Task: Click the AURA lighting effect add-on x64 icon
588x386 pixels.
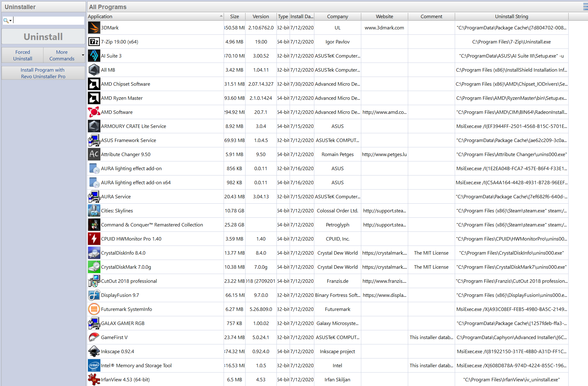Action: (94, 182)
